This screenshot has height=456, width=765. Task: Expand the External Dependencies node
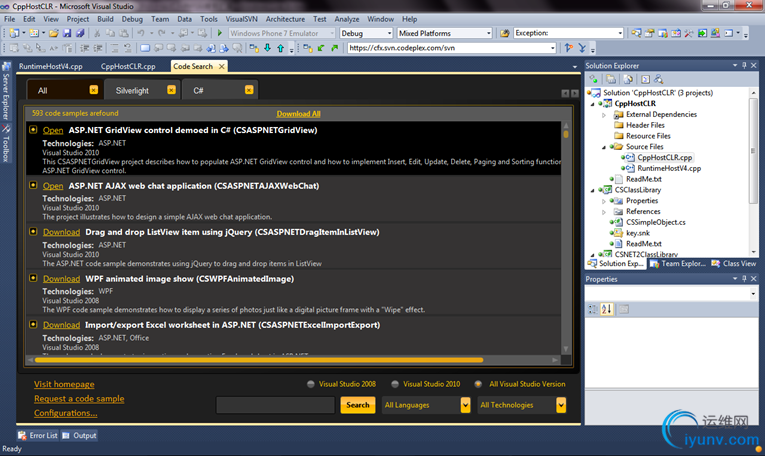coord(604,115)
